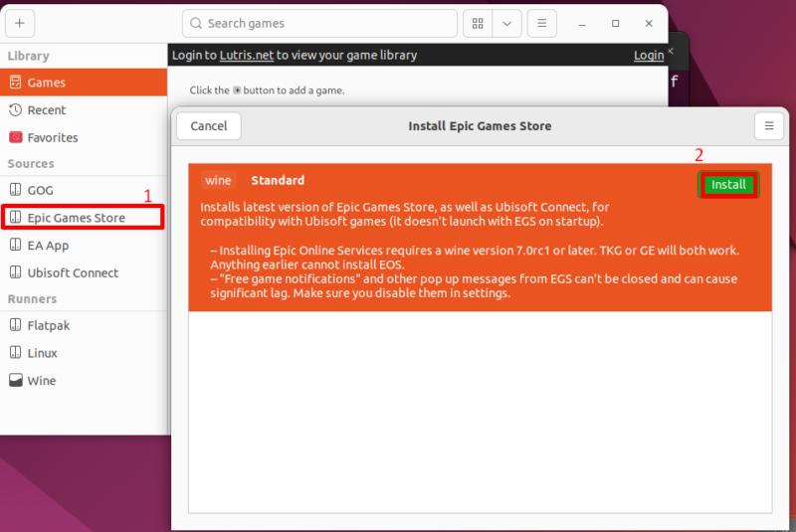Click the green Install button

[x=728, y=185]
